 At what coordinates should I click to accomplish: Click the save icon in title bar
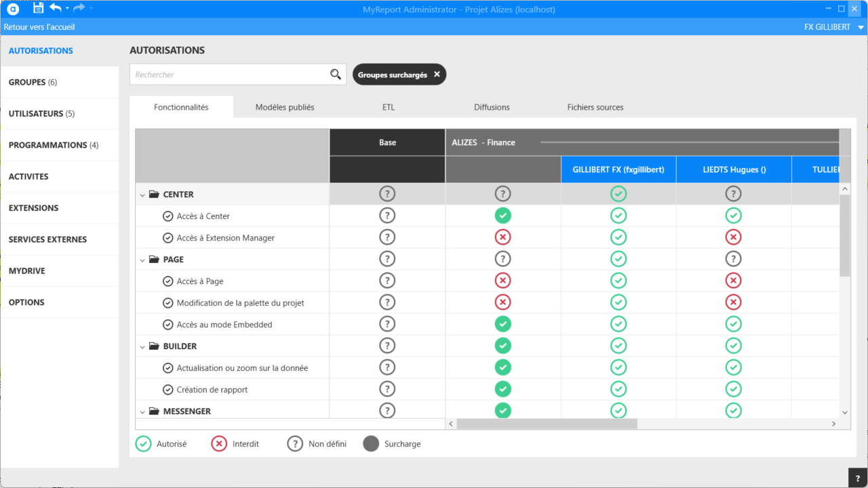[x=38, y=8]
